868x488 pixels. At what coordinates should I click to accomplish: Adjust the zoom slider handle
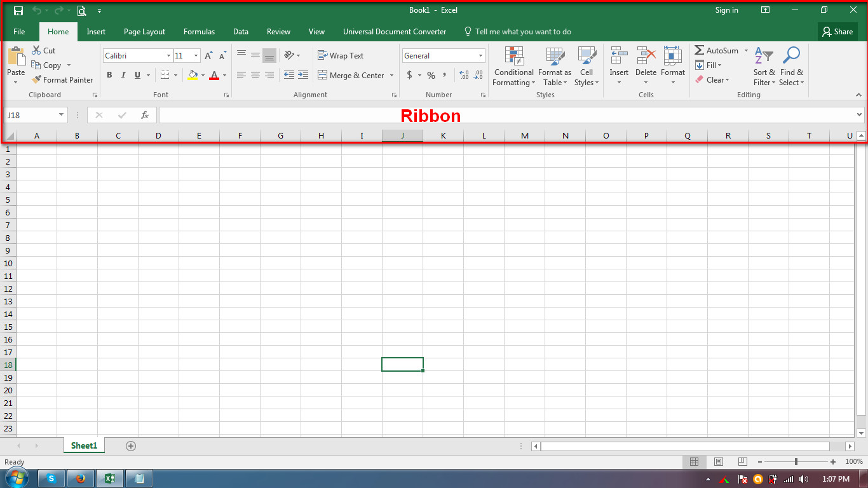(796, 462)
